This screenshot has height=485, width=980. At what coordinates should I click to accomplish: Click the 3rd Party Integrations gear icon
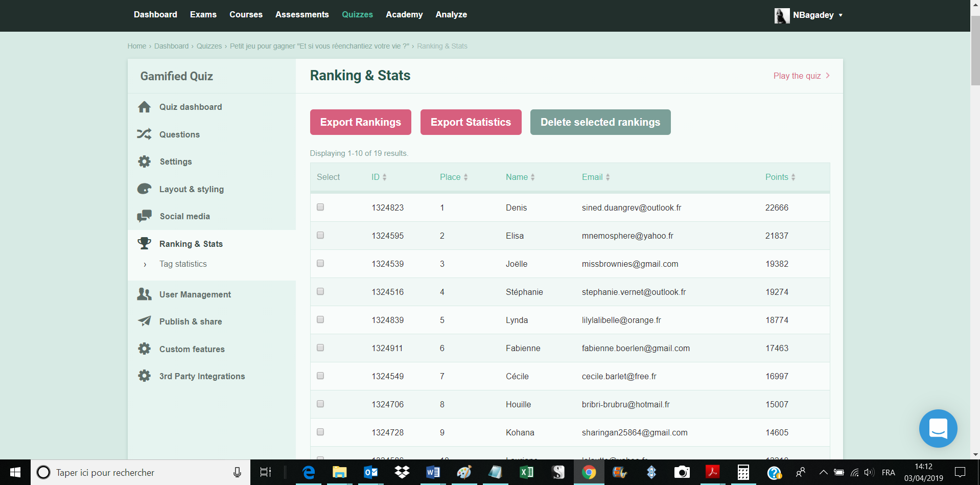click(x=144, y=376)
